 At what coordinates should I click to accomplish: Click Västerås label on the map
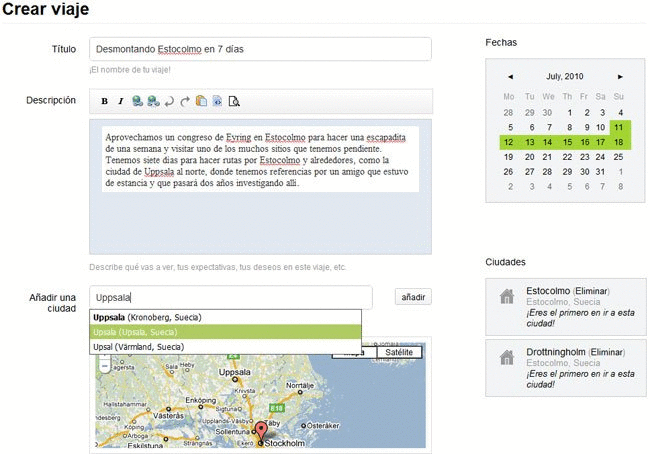168,415
